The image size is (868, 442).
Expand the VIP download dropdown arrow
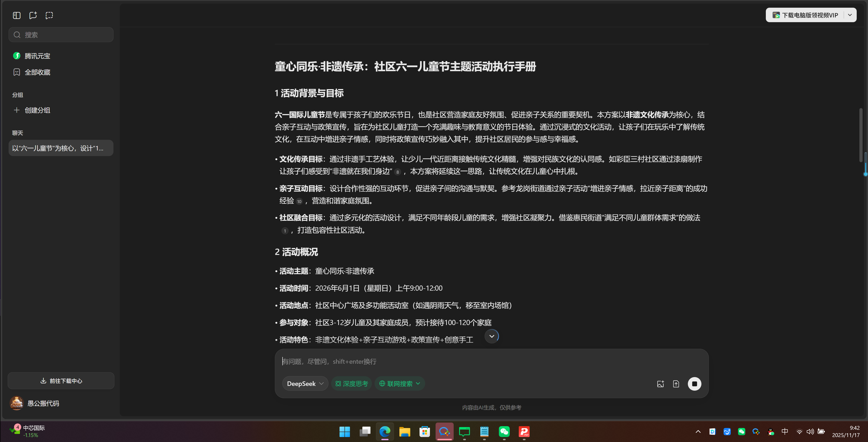850,15
